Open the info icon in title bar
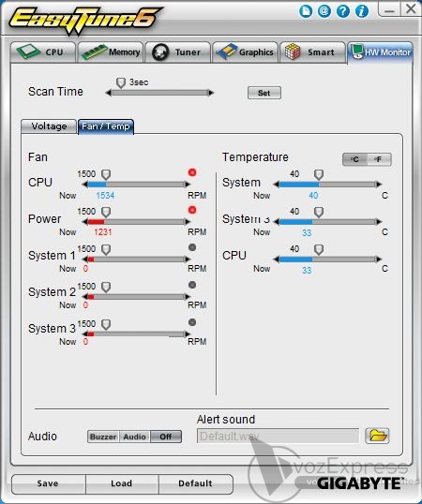 click(362, 11)
